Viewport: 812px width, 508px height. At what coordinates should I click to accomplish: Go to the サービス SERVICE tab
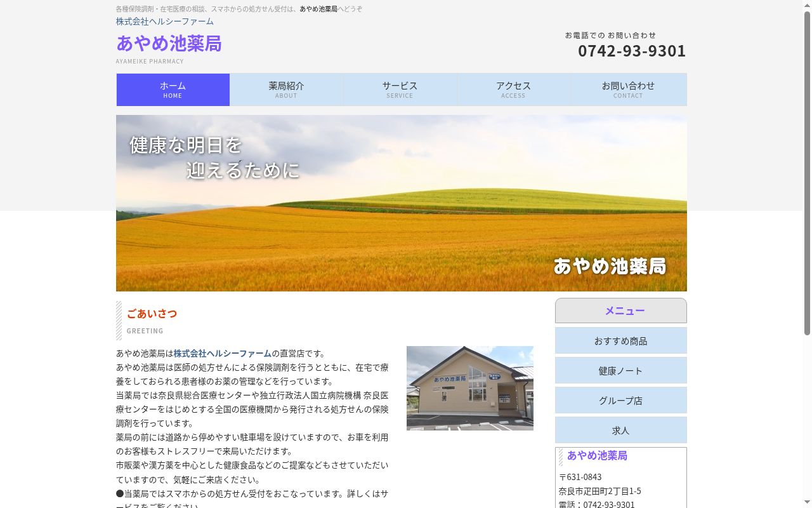coord(400,90)
